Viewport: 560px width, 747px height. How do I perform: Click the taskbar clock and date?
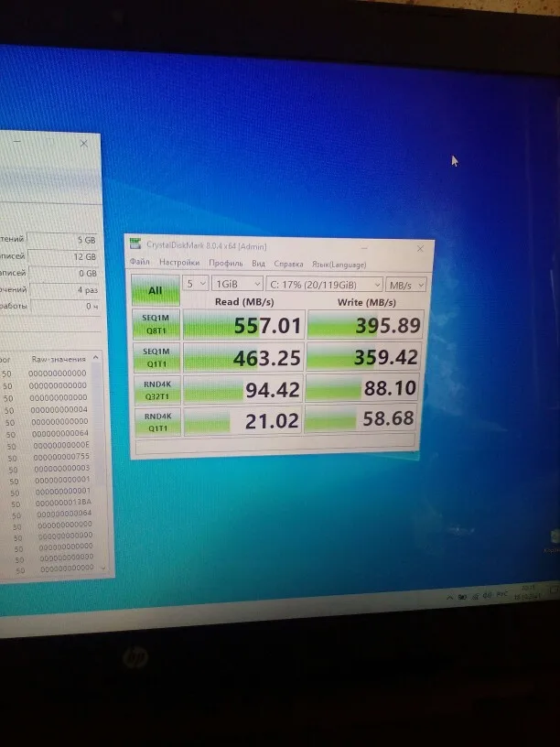click(529, 592)
